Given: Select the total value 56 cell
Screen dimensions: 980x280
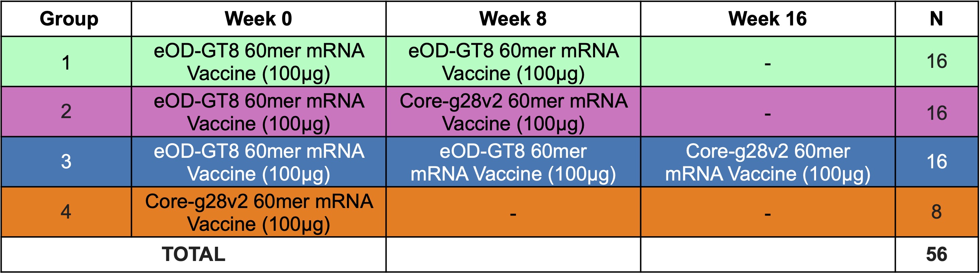Looking at the screenshot, I should pyautogui.click(x=937, y=255).
